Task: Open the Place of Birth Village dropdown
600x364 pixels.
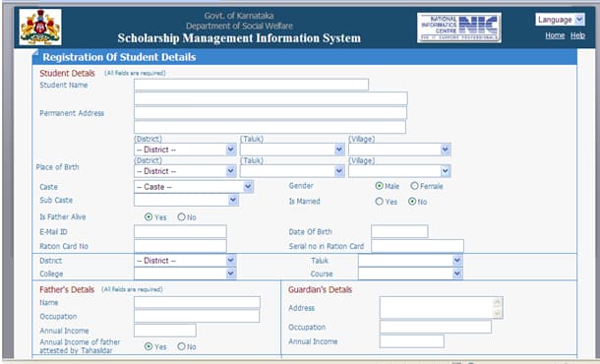Action: (399, 171)
